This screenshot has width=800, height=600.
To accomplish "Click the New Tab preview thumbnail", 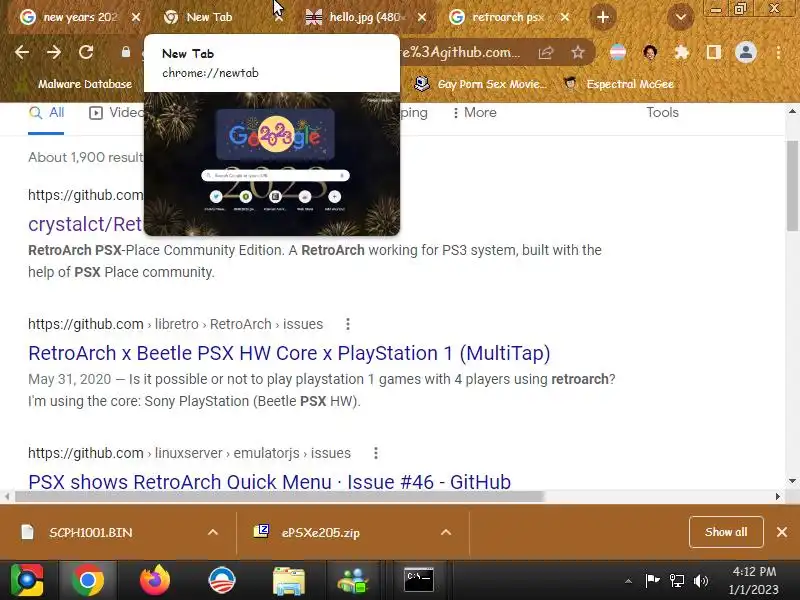I will coord(272,163).
